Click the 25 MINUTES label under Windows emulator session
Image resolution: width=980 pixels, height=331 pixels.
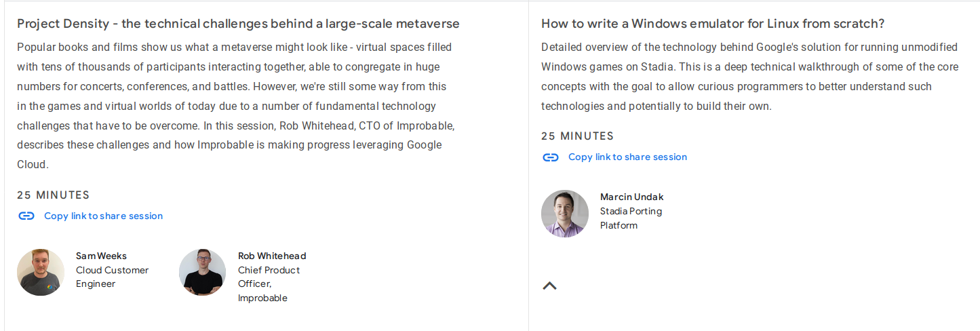[x=577, y=136]
